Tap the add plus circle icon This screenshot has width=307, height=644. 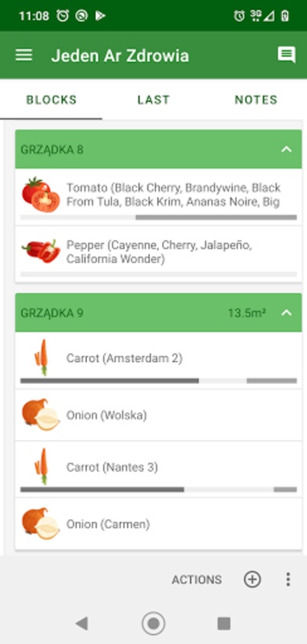coord(252,579)
